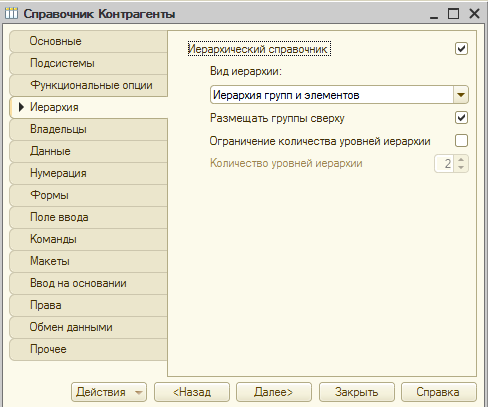
Task: Switch to the Подсистемы tab
Action: coord(88,63)
